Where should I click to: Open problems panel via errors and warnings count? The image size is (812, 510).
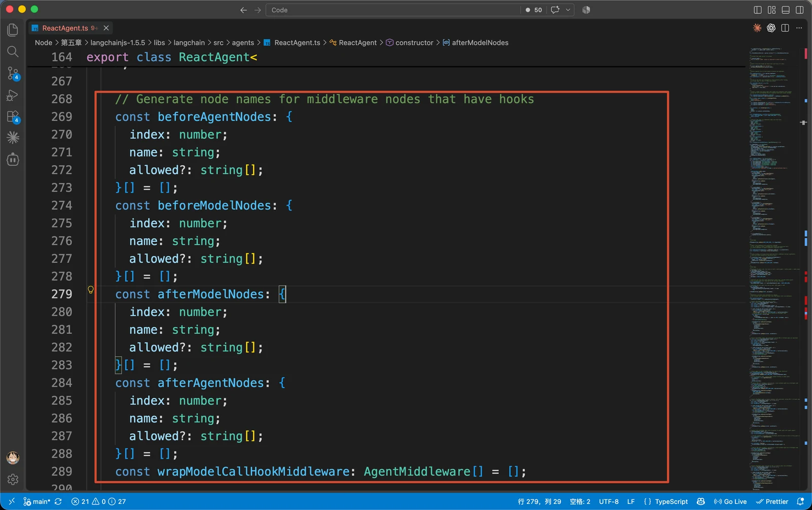(x=98, y=501)
